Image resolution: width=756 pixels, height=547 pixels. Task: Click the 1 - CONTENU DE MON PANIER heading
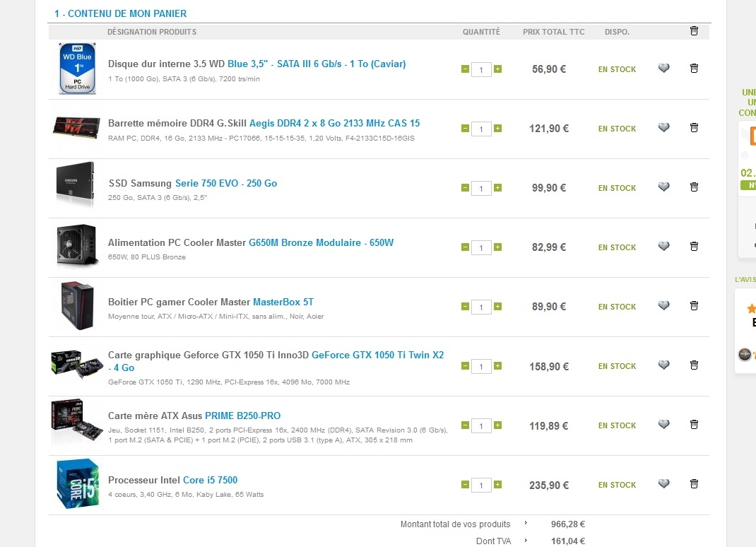click(x=121, y=13)
